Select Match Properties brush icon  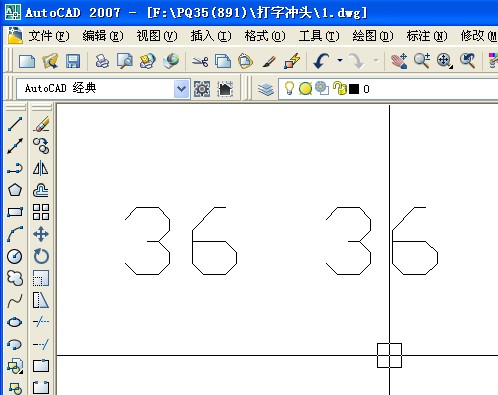coord(269,61)
